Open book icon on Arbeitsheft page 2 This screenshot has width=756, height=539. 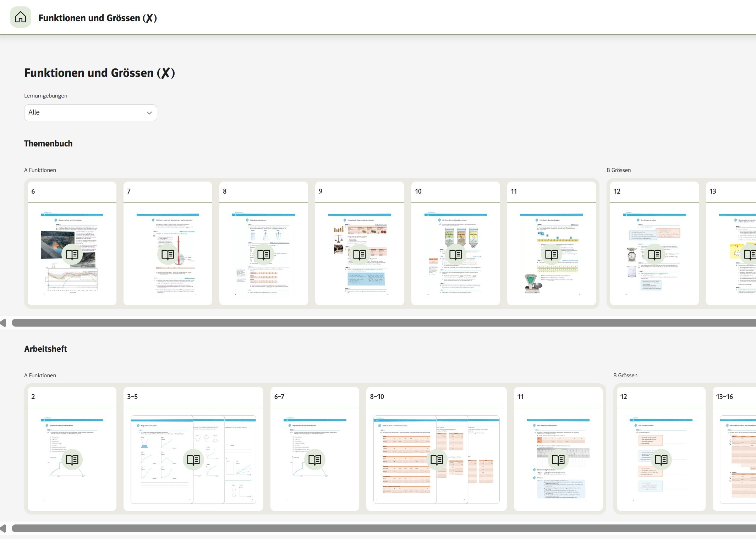coord(72,460)
